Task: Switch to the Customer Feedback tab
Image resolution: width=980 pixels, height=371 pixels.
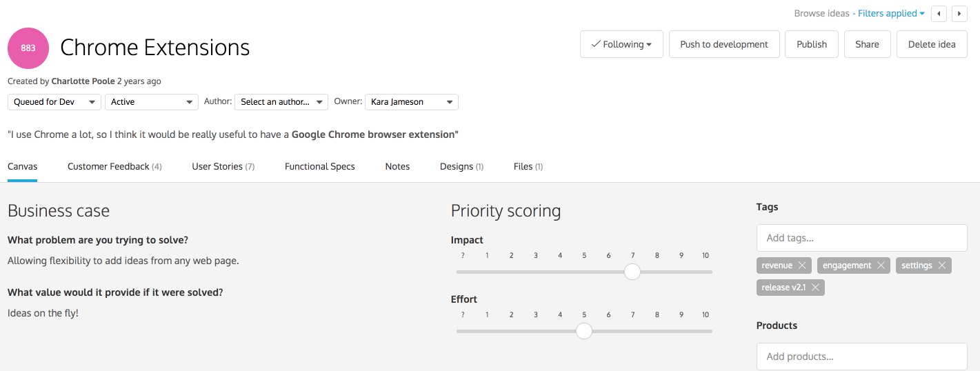Action: (x=114, y=166)
